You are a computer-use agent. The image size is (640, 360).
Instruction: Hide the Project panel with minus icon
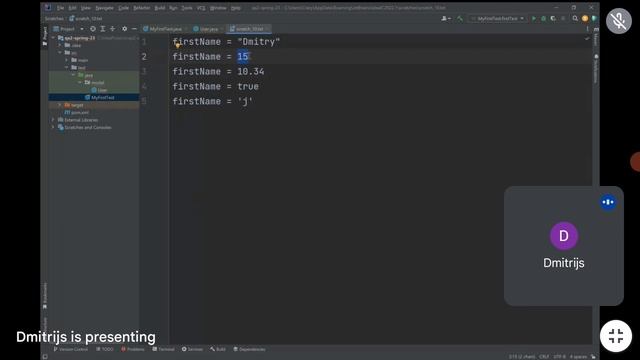click(x=134, y=29)
